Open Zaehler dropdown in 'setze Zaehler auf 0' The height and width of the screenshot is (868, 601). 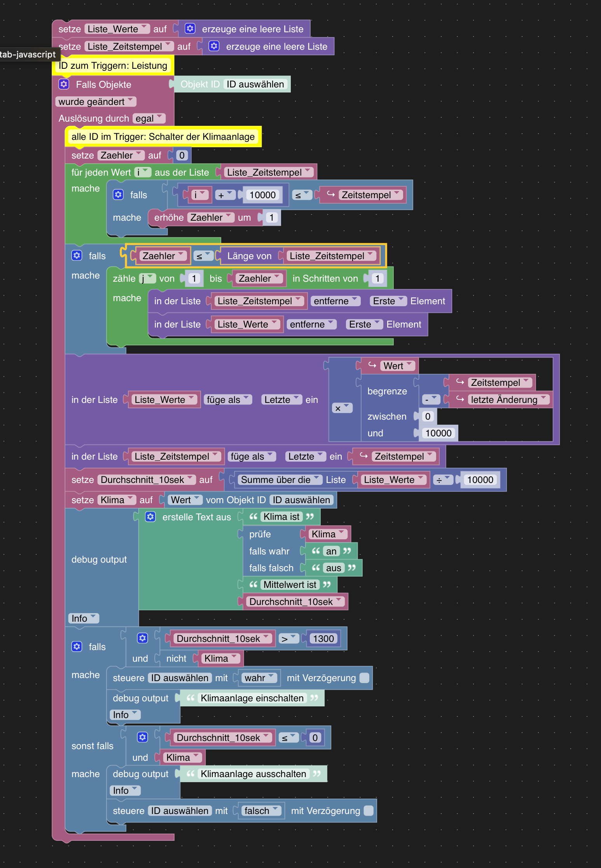tap(121, 155)
